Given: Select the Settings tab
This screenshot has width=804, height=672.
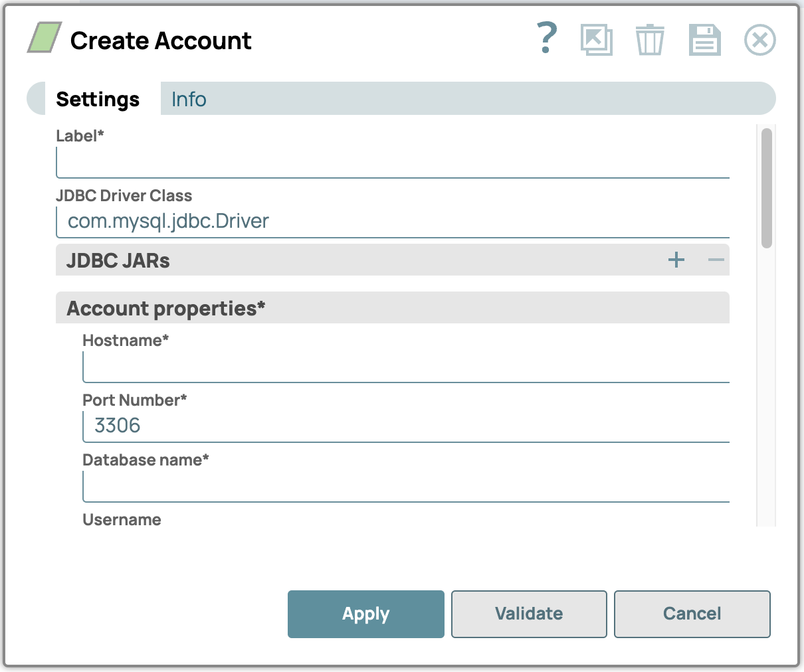Looking at the screenshot, I should pyautogui.click(x=98, y=99).
